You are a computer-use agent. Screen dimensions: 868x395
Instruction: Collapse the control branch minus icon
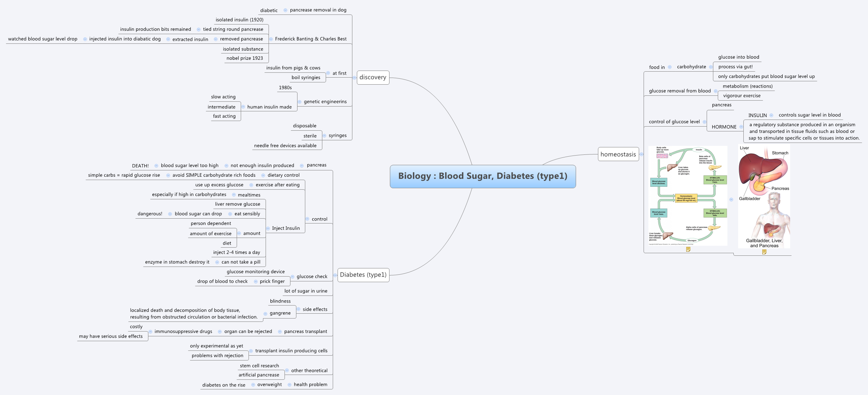(x=308, y=219)
